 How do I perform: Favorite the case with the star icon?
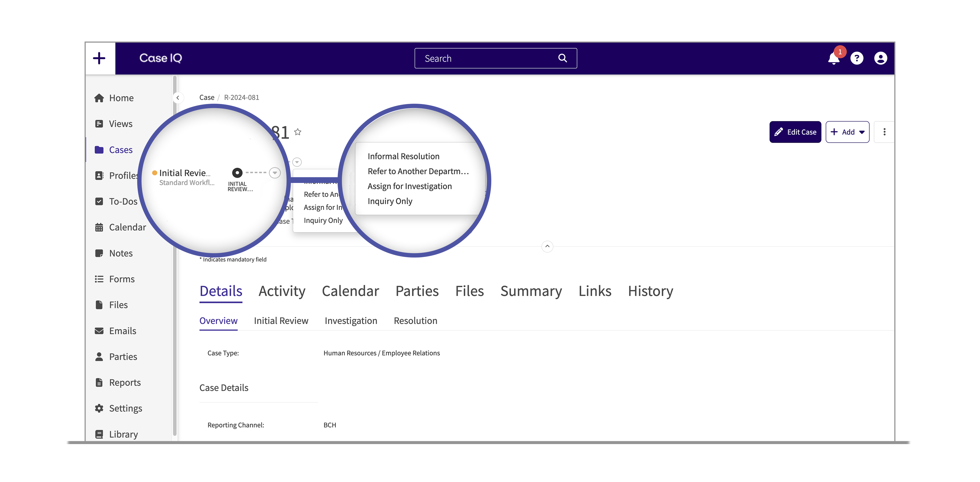point(298,132)
